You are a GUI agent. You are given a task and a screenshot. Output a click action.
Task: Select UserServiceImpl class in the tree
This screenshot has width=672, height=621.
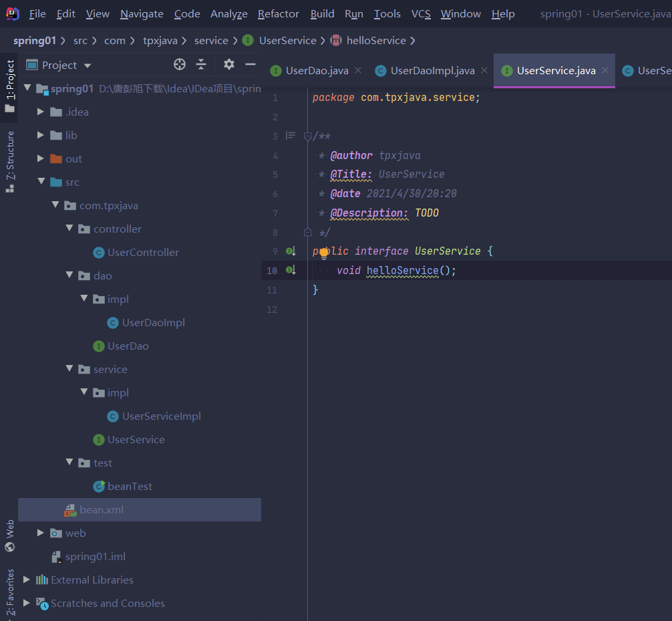[x=161, y=416]
